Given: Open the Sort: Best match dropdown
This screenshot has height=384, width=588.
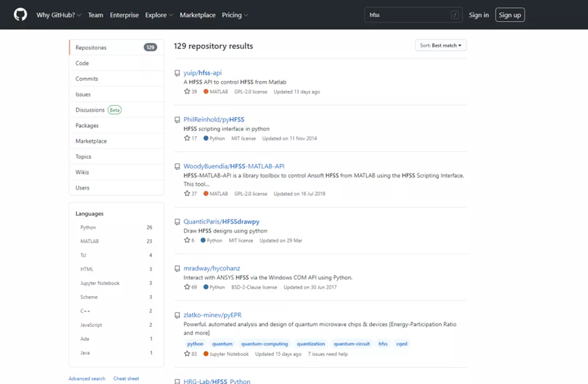Looking at the screenshot, I should click(x=440, y=46).
